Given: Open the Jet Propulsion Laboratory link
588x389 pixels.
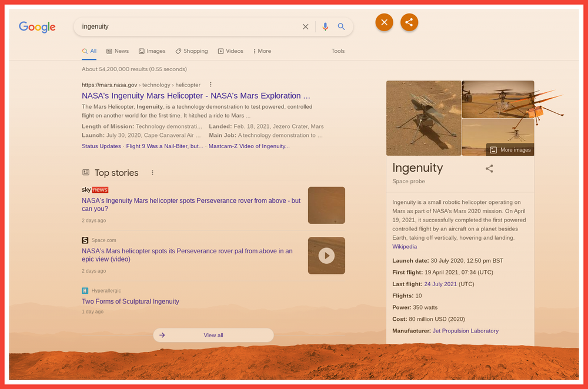Looking at the screenshot, I should [465, 331].
